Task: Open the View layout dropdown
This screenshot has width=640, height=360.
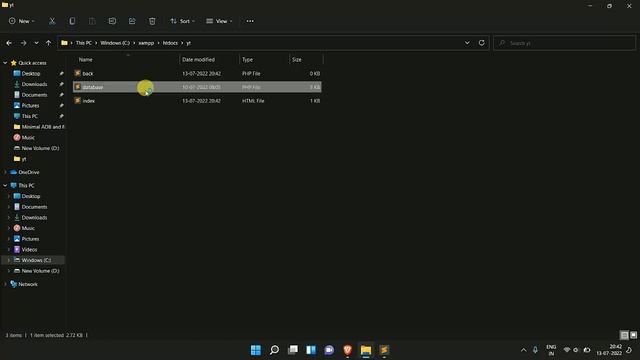Action: pyautogui.click(x=219, y=21)
